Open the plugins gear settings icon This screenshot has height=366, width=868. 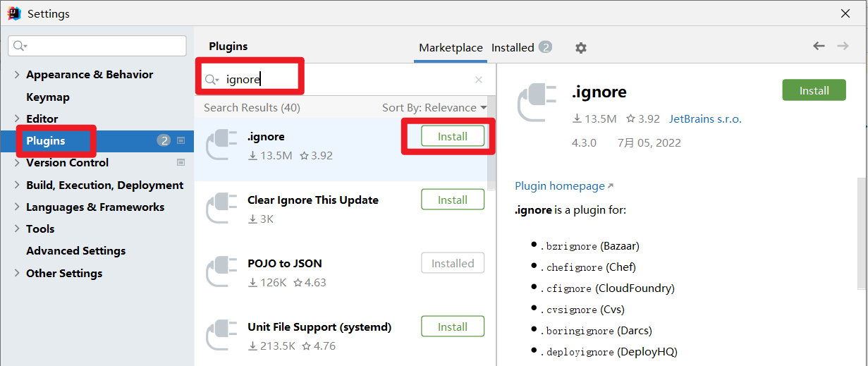pos(580,48)
